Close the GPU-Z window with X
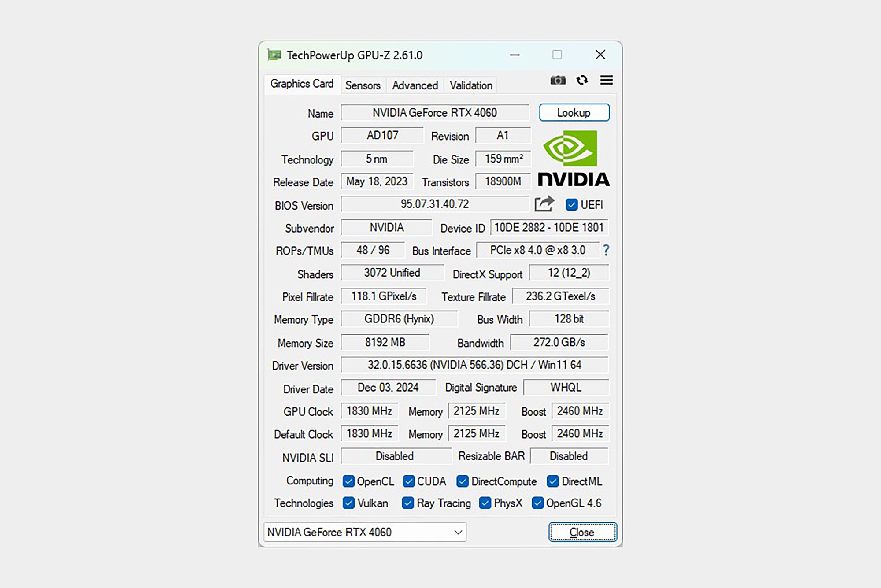This screenshot has height=588, width=881. coord(600,55)
